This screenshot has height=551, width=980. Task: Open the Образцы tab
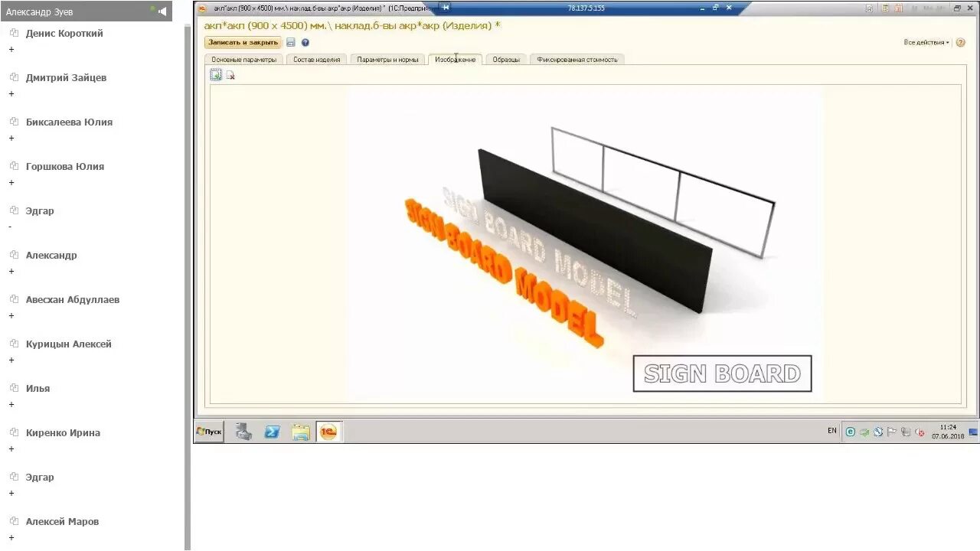pos(506,60)
